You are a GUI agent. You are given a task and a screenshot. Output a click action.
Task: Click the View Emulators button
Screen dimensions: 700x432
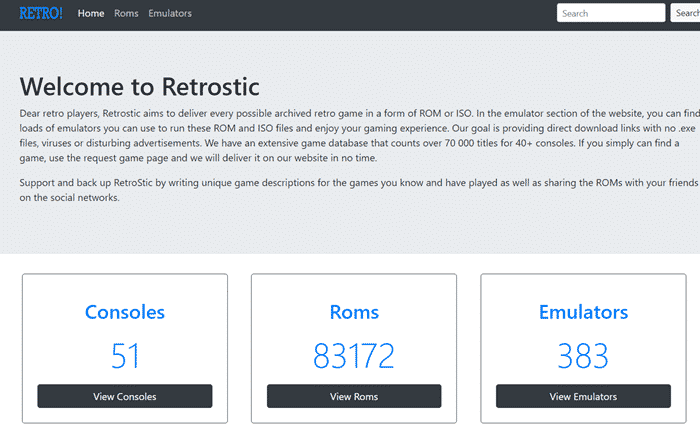[583, 396]
